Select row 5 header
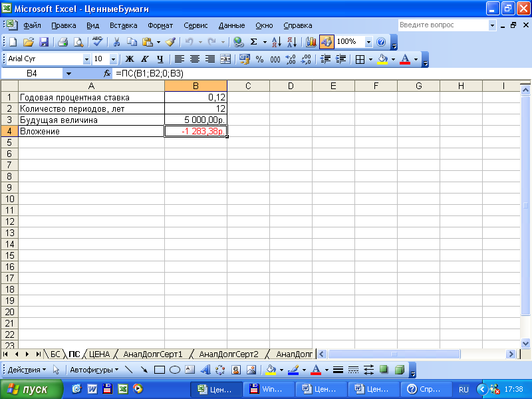Viewport: 532px width, 399px height. click(9, 142)
